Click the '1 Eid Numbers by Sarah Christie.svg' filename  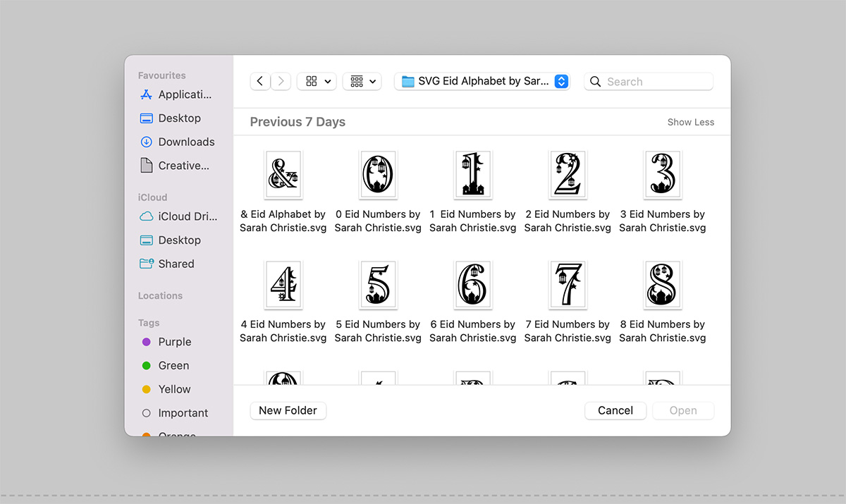(472, 221)
